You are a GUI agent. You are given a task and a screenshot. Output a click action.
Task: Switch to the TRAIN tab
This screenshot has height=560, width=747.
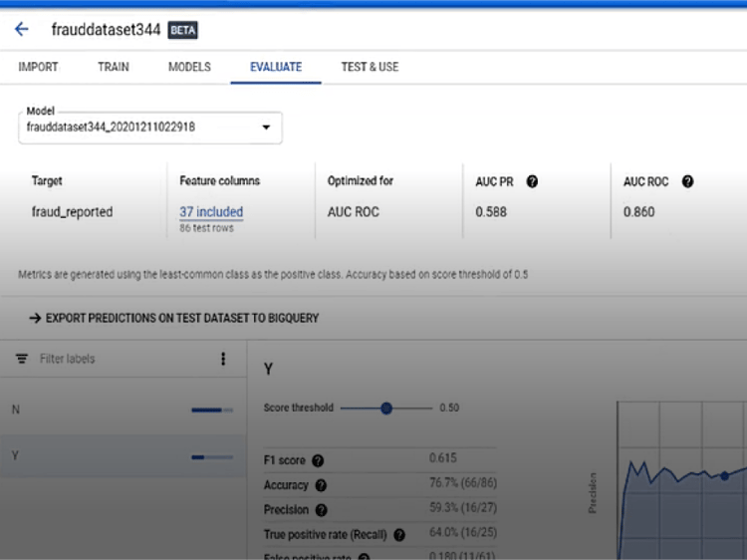(x=114, y=67)
